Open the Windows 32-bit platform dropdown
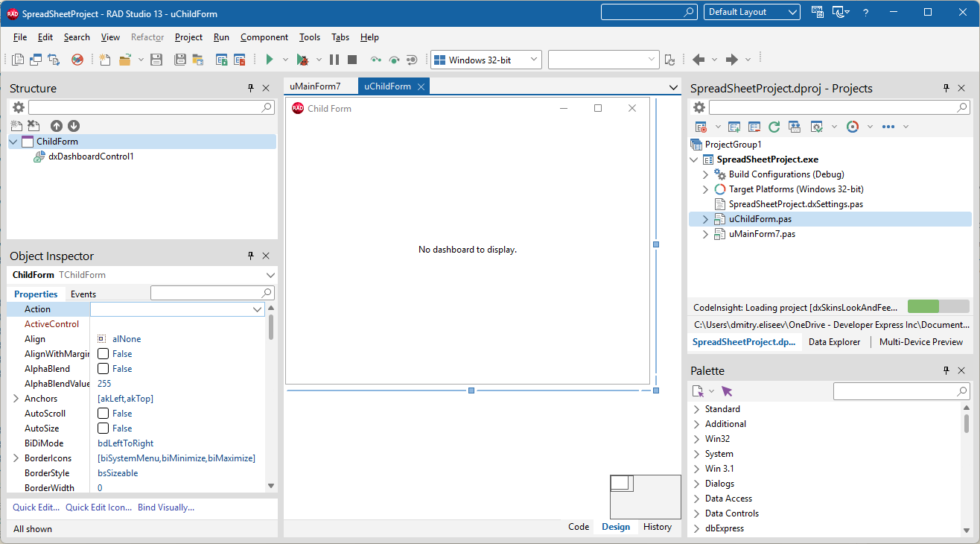The height and width of the screenshot is (544, 980). click(534, 60)
